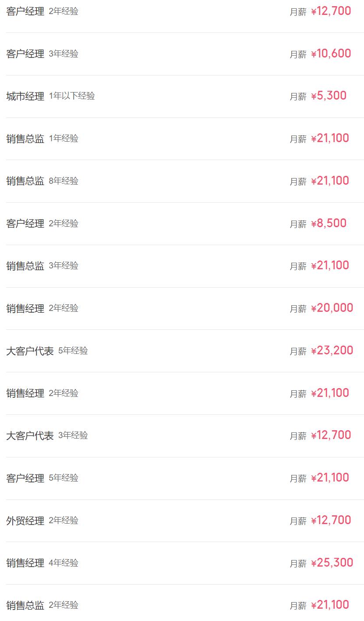Open 销售总监 2年经验 entry

(x=25, y=606)
